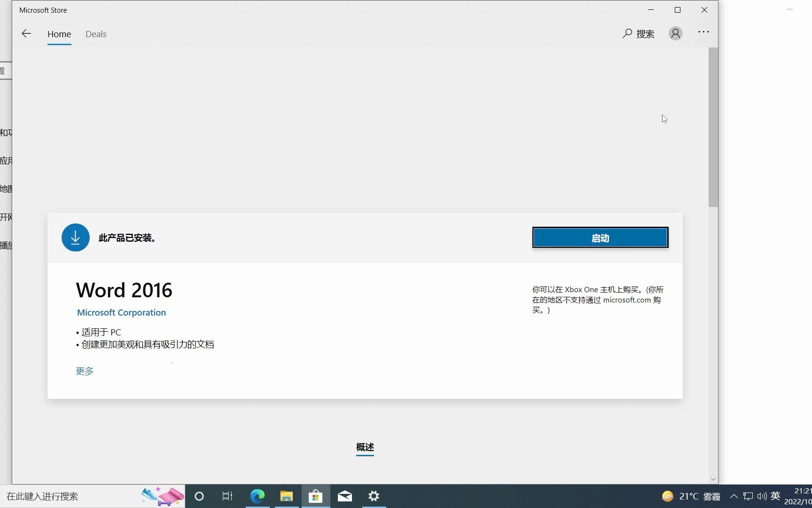The width and height of the screenshot is (812, 508).
Task: Open Task View from the taskbar
Action: (x=227, y=496)
